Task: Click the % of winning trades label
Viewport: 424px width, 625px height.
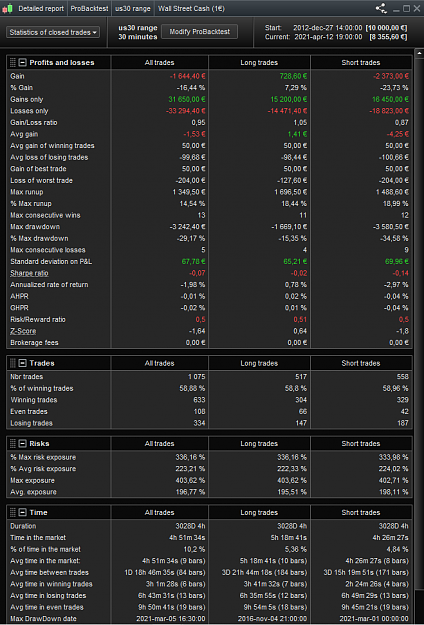Action: click(42, 388)
